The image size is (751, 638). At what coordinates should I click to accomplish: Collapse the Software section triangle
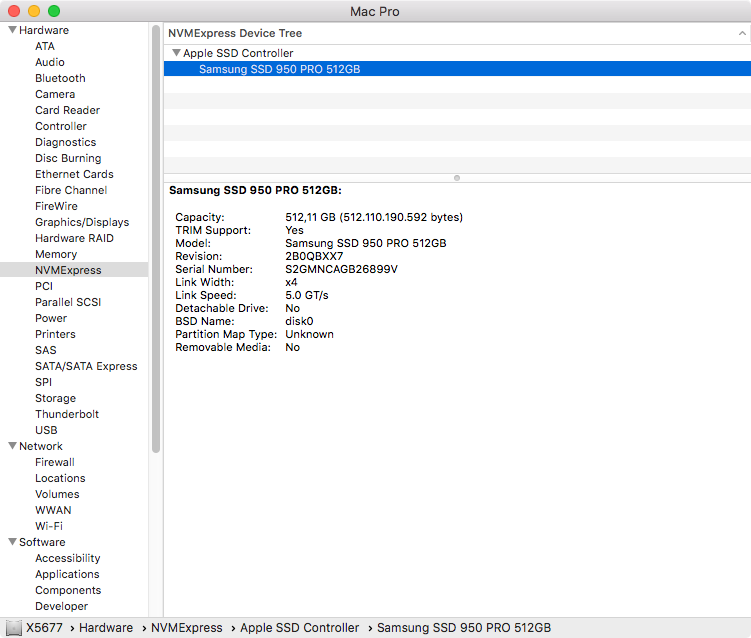[x=12, y=541]
